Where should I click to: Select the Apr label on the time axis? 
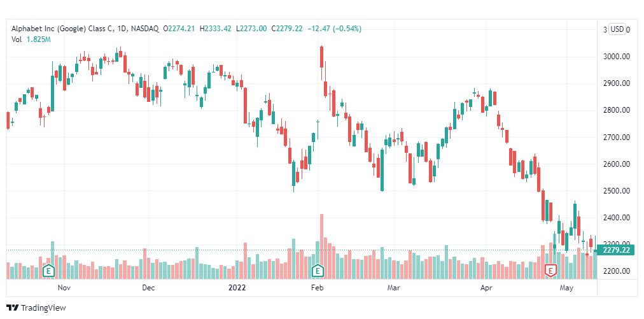(x=486, y=288)
